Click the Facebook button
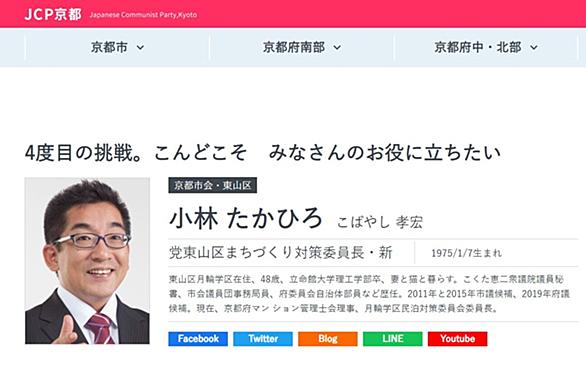The width and height of the screenshot is (586, 380). tap(198, 339)
